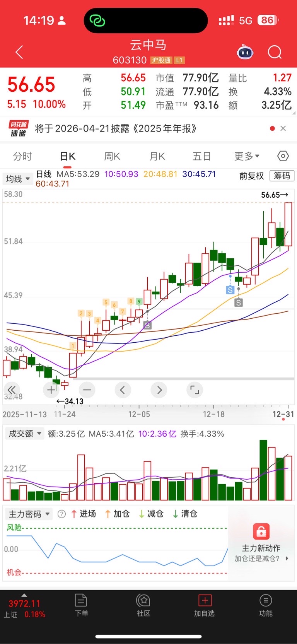Switch to the 日K tab

click(x=68, y=156)
